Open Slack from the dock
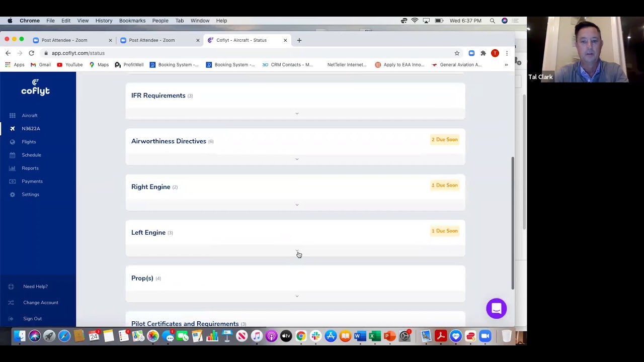The height and width of the screenshot is (362, 644). 315,336
